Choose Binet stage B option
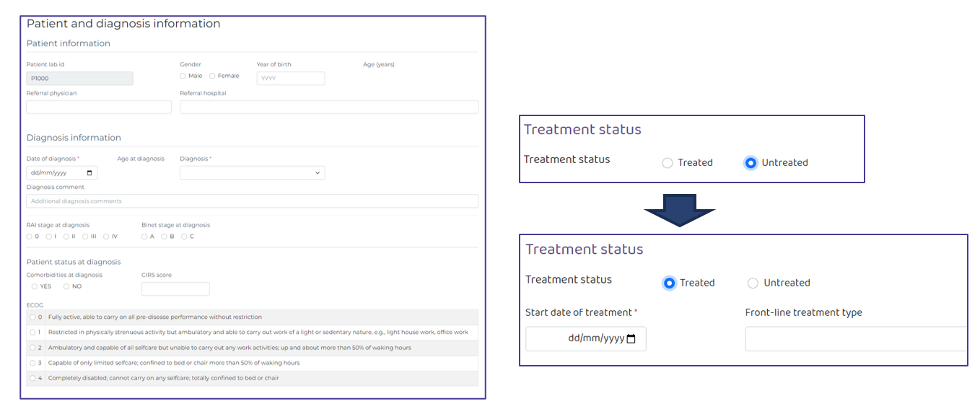The height and width of the screenshot is (409, 980). (x=164, y=237)
